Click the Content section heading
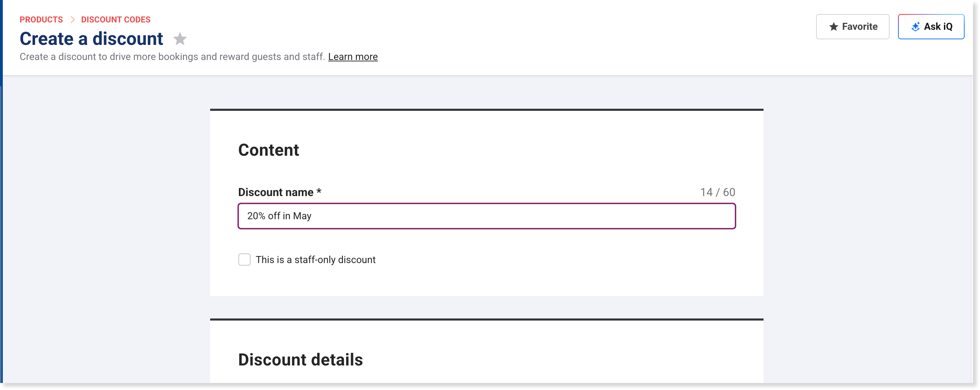 point(269,150)
